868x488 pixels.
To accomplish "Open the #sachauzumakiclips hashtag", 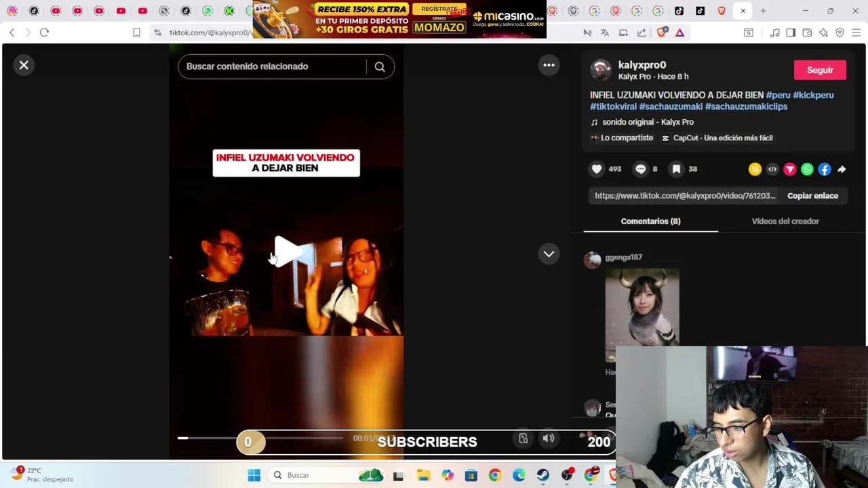I will (746, 106).
